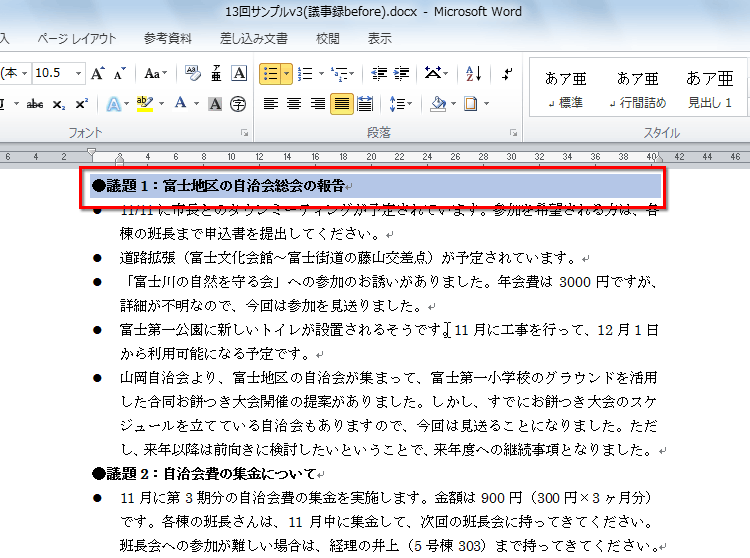Click the right indent marker on ruler
The width and height of the screenshot is (750, 558).
659,157
